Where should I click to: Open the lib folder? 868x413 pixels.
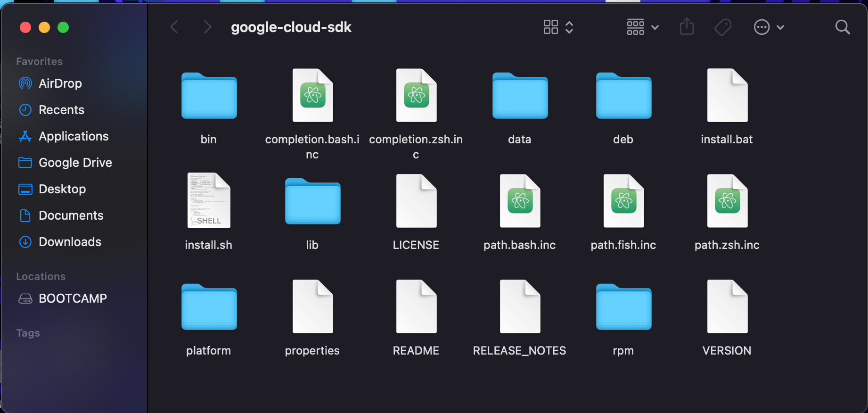(x=312, y=201)
